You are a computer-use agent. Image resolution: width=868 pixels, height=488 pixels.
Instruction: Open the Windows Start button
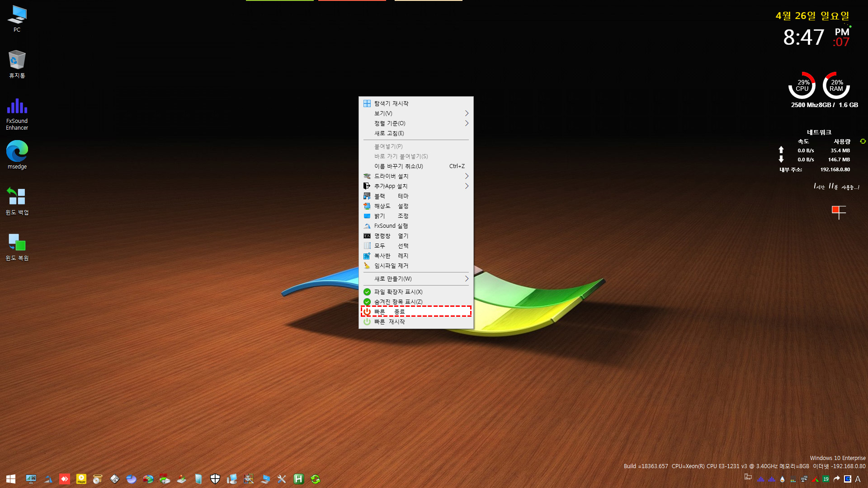point(11,479)
